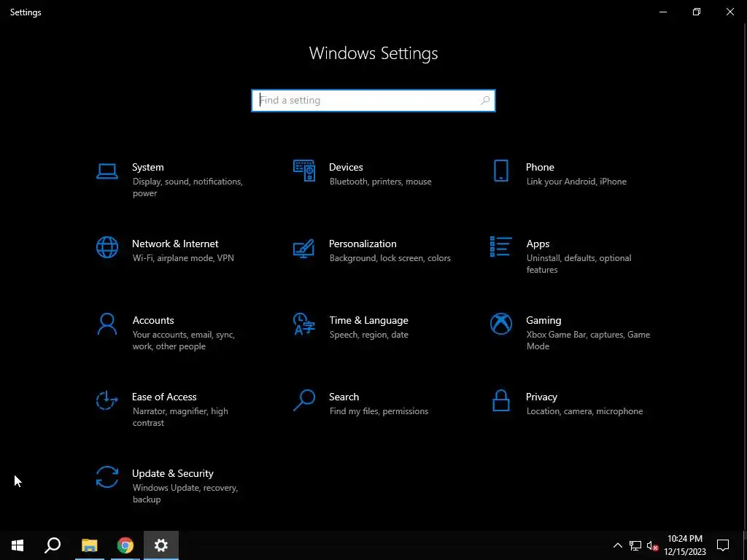Open the Update & Security sync icon
Image resolution: width=747 pixels, height=560 pixels.
click(107, 477)
